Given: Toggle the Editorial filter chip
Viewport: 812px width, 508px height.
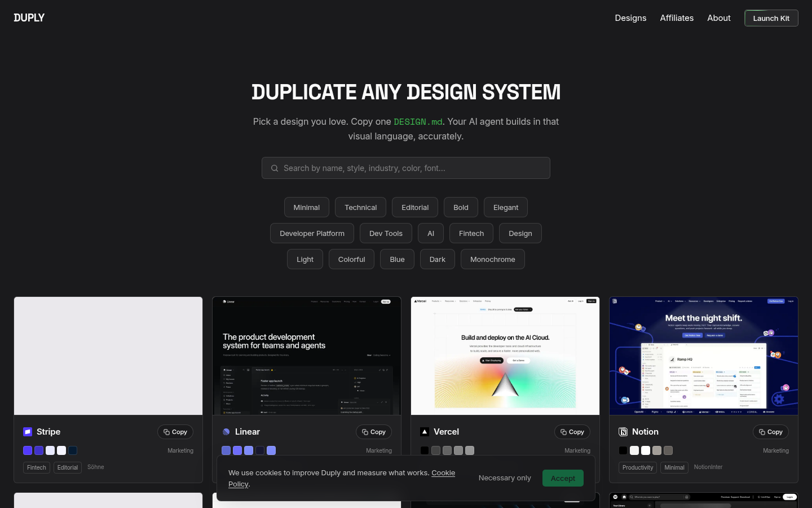Looking at the screenshot, I should click(x=415, y=207).
